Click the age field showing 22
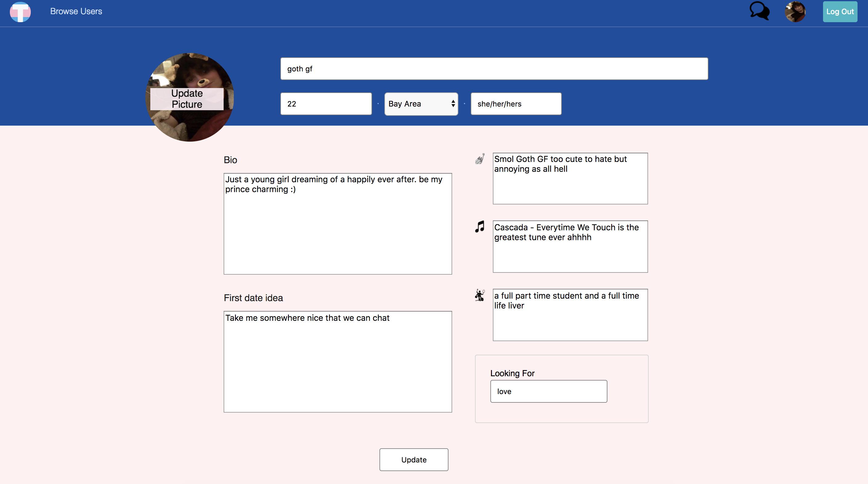Viewport: 868px width, 484px height. tap(326, 104)
